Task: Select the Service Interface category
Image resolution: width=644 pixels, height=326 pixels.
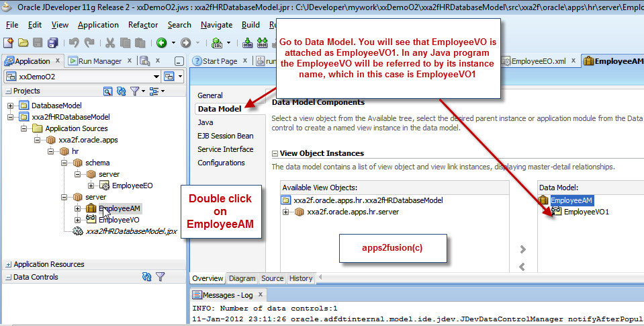Action: [x=225, y=149]
